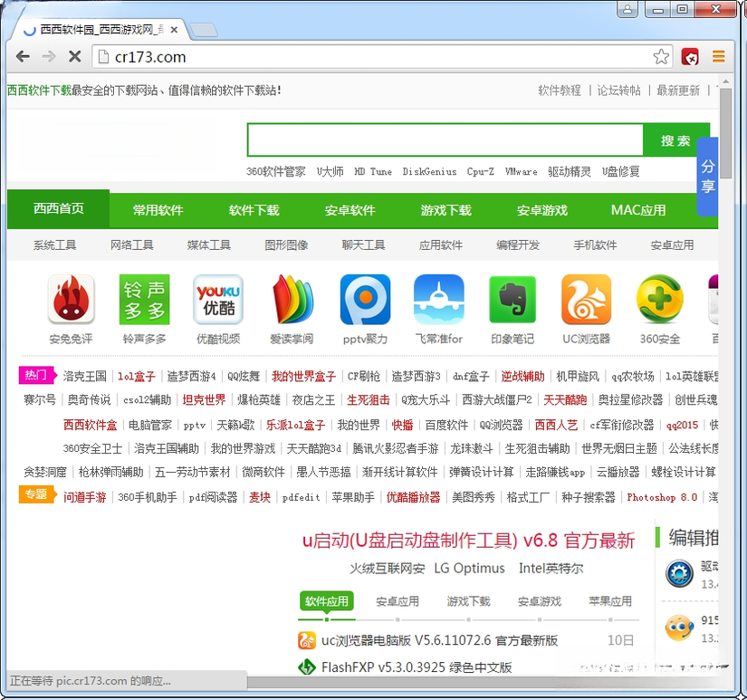Switch to the 游戏下载 content tab under headline
747x700 pixels.
[x=468, y=601]
